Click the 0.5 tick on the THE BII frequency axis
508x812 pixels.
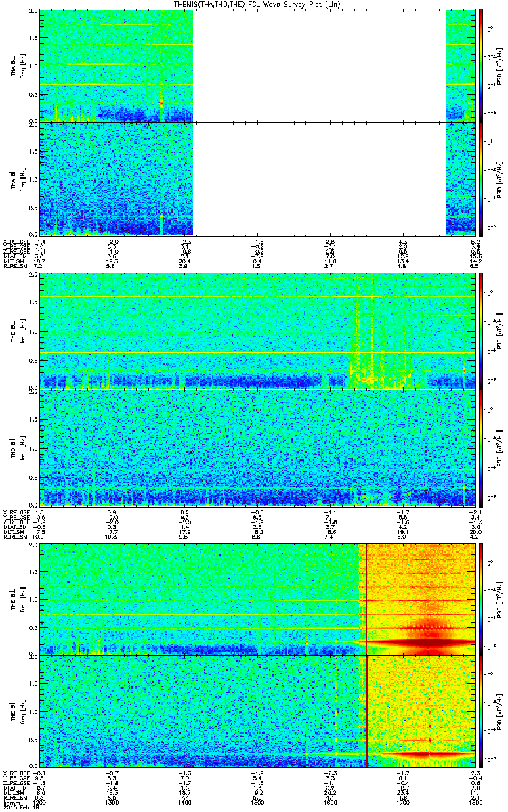tap(33, 740)
